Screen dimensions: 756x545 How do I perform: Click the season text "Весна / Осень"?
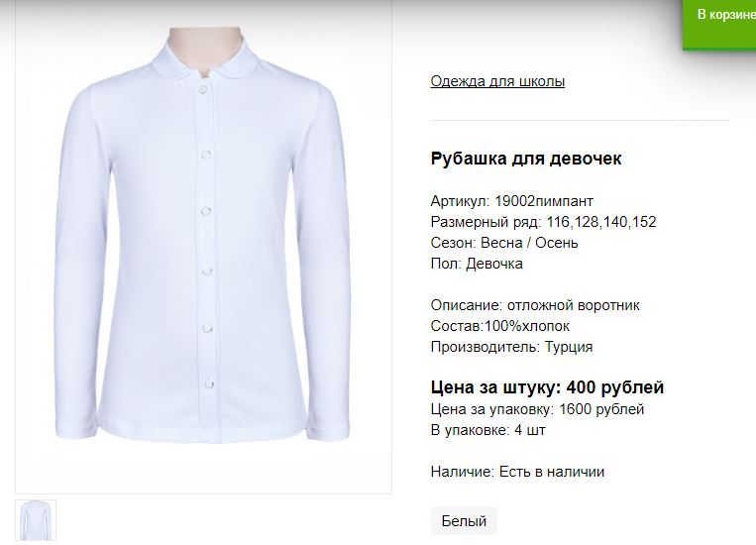pyautogui.click(x=529, y=243)
